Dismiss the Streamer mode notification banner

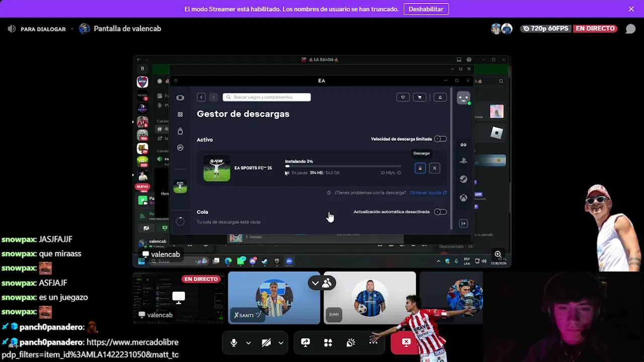click(631, 9)
